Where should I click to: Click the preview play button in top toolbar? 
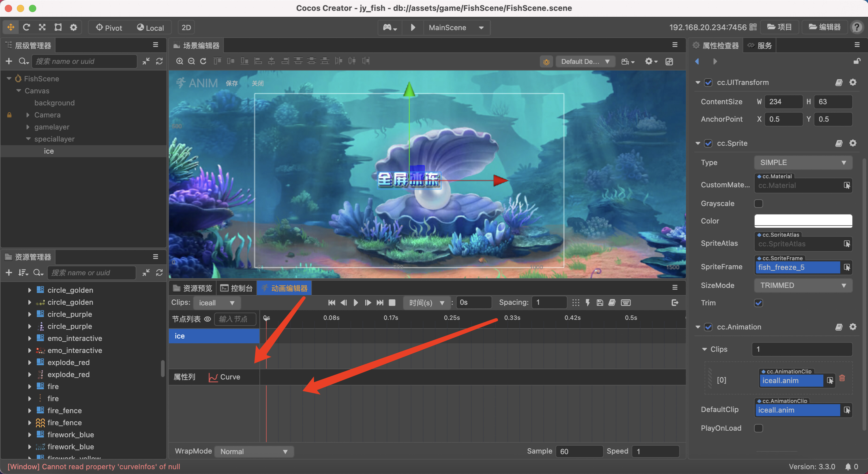[x=413, y=27]
